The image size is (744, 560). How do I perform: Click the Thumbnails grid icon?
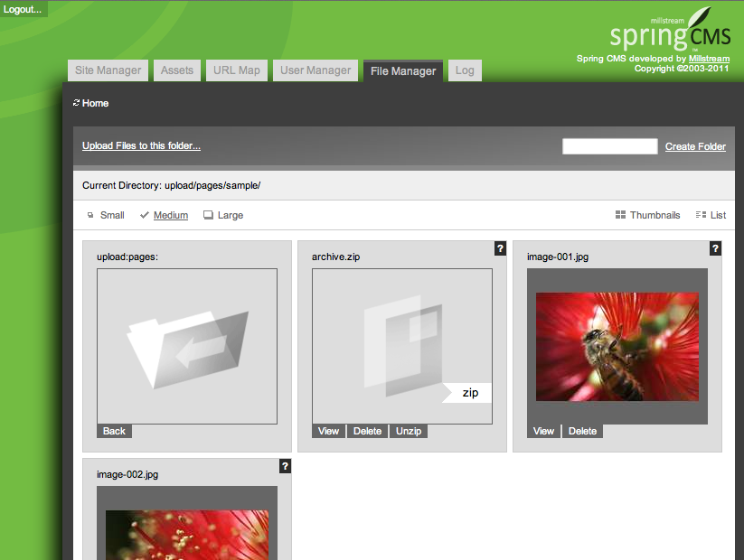(x=620, y=215)
